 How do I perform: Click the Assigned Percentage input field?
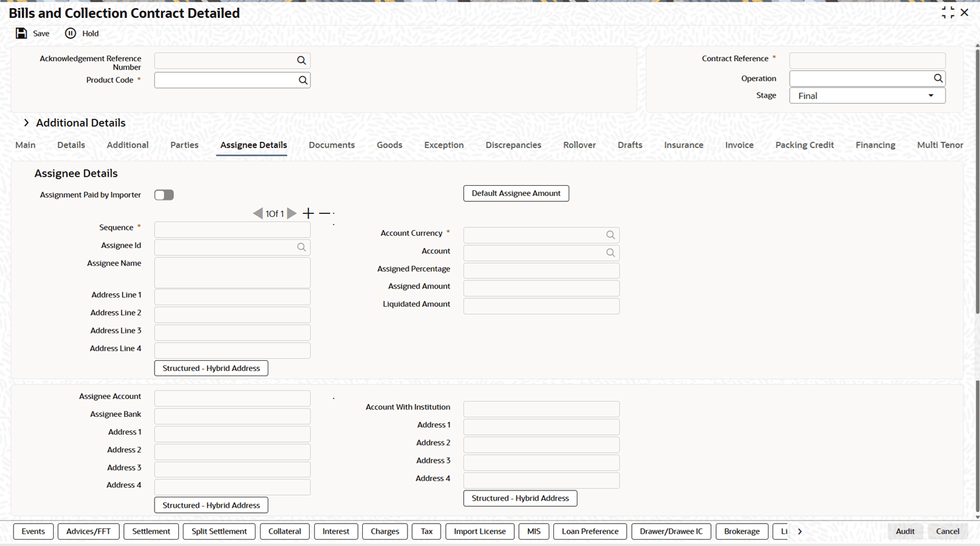542,271
